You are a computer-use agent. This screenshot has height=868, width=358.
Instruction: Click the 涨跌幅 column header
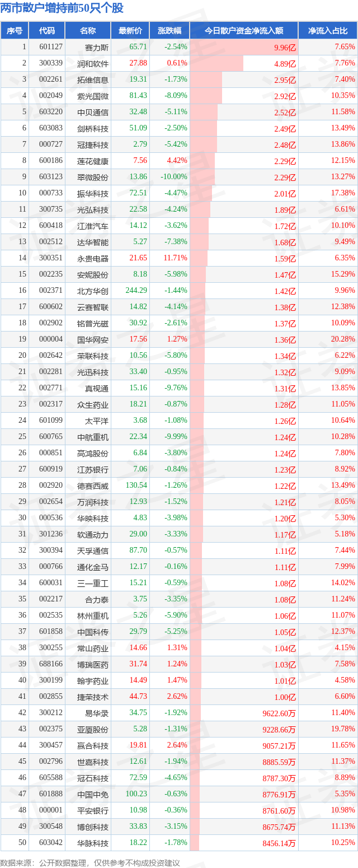[169, 31]
